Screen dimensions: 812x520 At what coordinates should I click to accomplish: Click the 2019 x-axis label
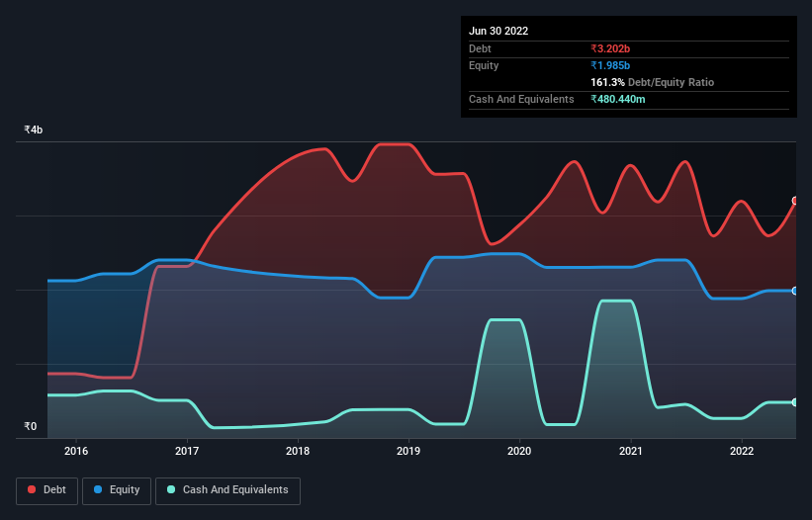(x=408, y=451)
